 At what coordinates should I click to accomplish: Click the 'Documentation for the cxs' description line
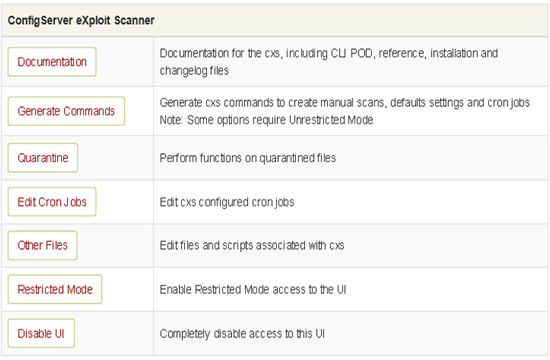[x=329, y=53]
